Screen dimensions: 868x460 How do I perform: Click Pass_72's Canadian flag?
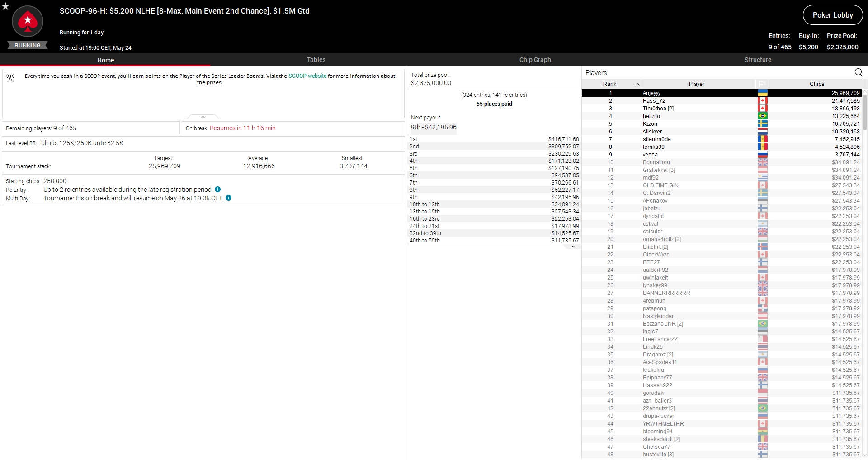tap(763, 101)
